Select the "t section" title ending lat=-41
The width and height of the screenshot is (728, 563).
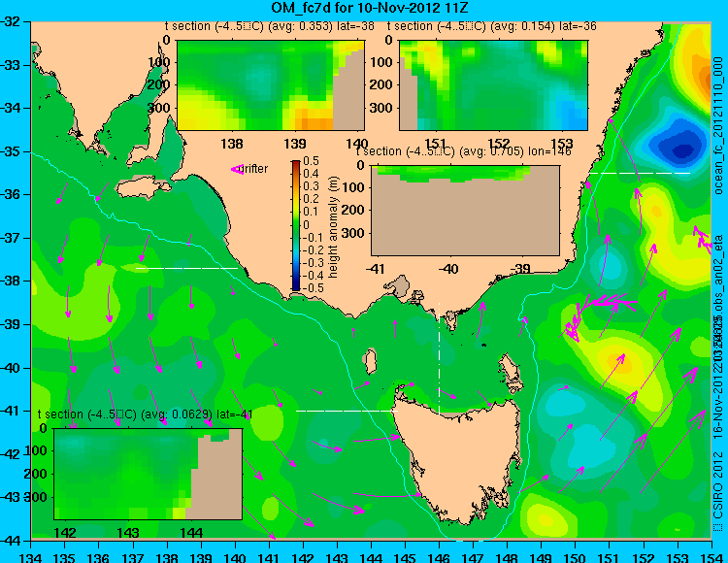(x=146, y=414)
